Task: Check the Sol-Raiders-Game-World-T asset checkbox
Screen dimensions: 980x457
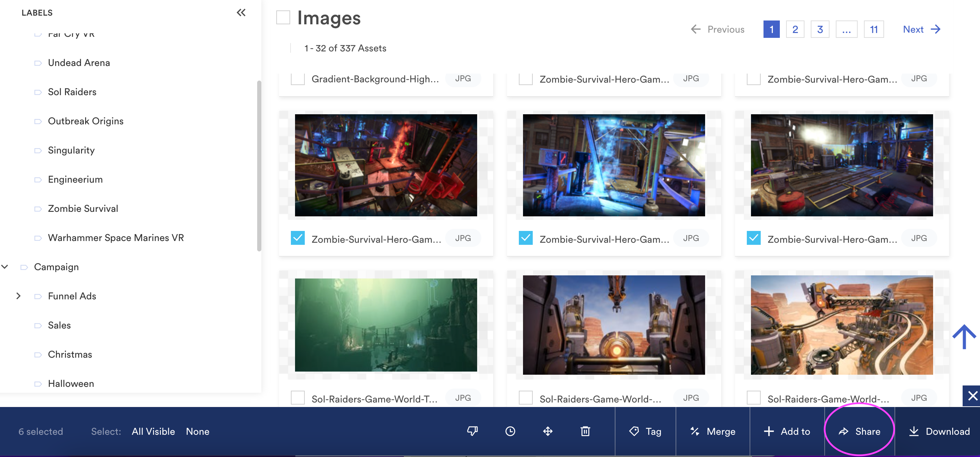Action: pyautogui.click(x=297, y=398)
